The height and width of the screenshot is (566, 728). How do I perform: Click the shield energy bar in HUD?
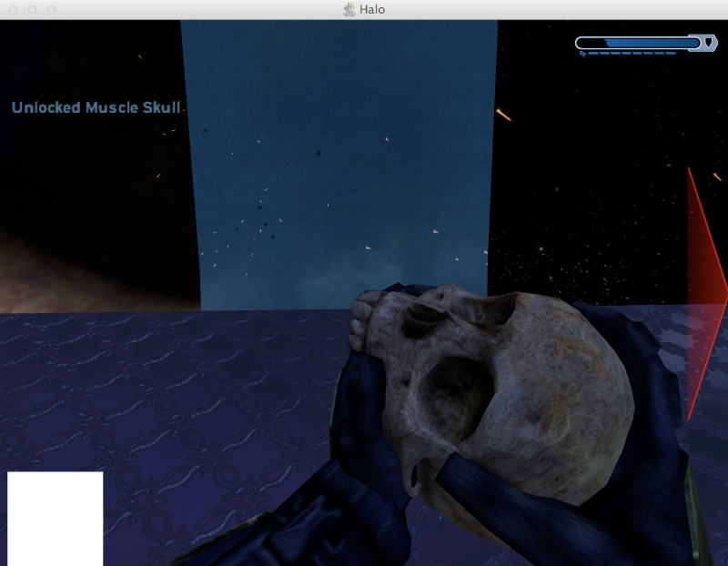[638, 43]
